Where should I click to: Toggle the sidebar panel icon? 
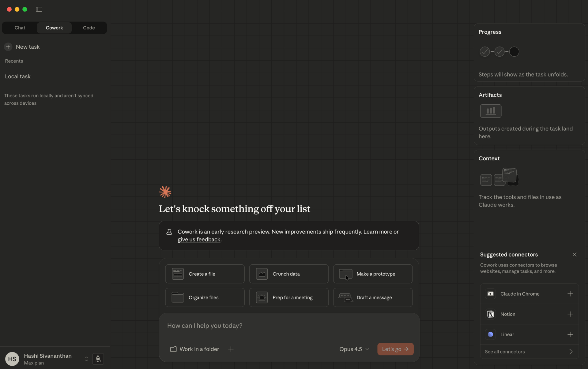(x=39, y=9)
